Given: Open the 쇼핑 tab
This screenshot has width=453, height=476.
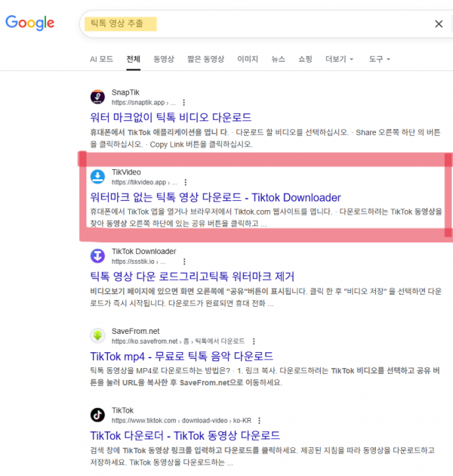Looking at the screenshot, I should (305, 59).
